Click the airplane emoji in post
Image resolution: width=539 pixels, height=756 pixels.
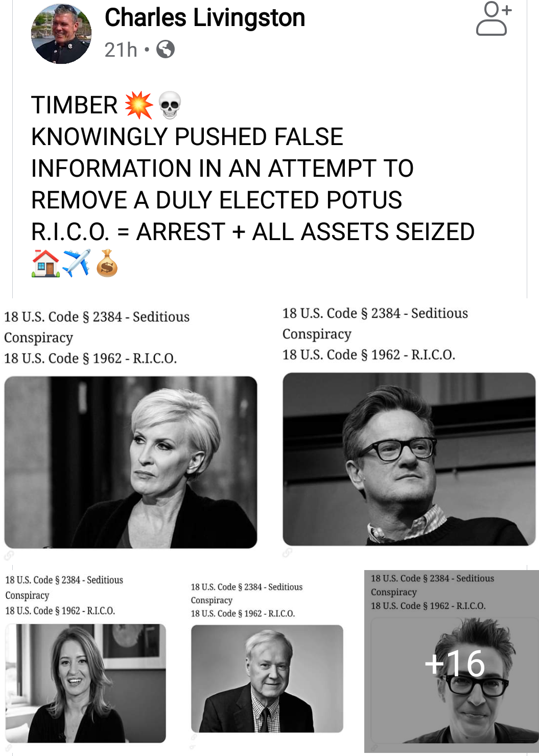(77, 263)
